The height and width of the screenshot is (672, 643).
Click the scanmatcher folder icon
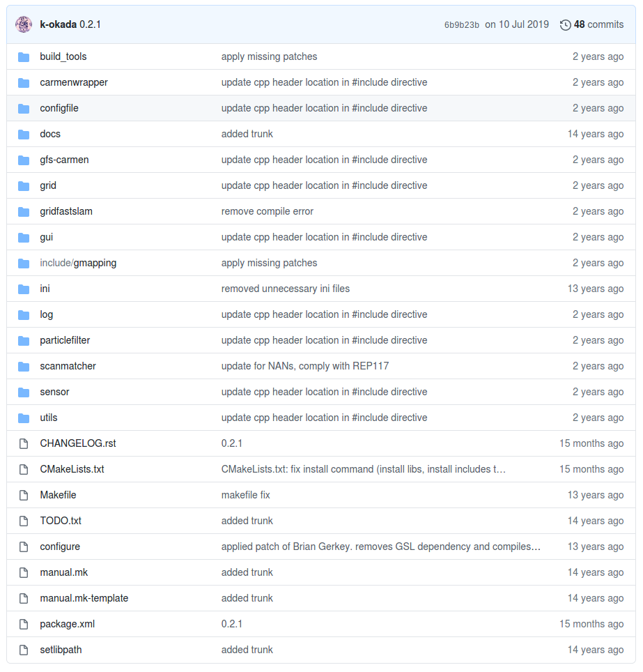(x=24, y=366)
